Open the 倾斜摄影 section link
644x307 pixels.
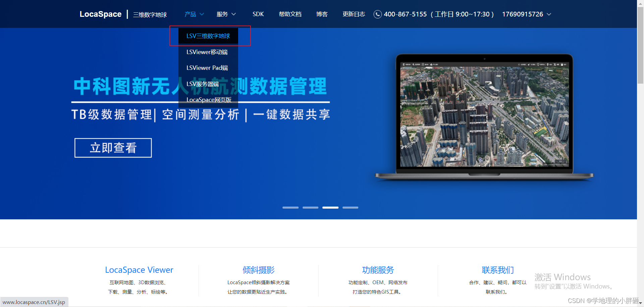tap(259, 270)
